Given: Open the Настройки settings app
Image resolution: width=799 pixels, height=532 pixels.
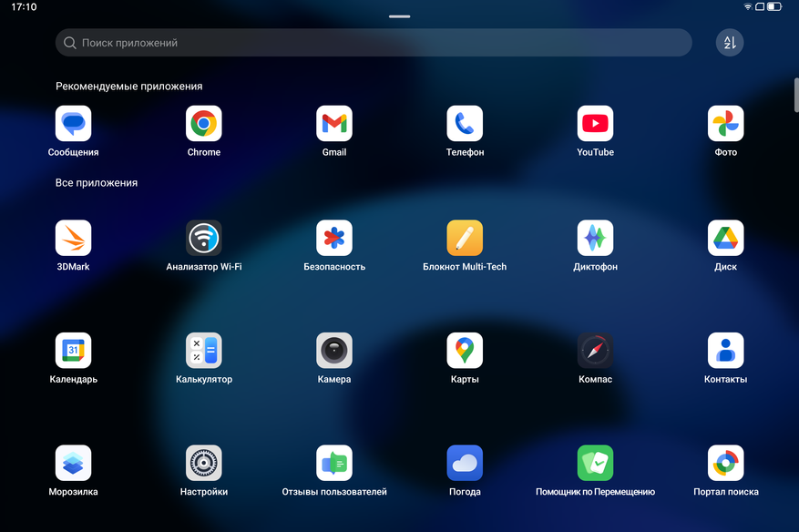Looking at the screenshot, I should coord(204,463).
